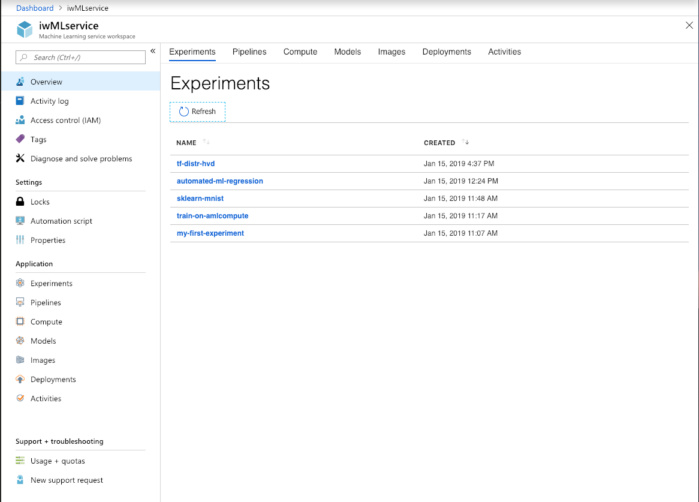Open Activity log from its sidebar icon
Screen dimensions: 699x502
click(x=20, y=101)
